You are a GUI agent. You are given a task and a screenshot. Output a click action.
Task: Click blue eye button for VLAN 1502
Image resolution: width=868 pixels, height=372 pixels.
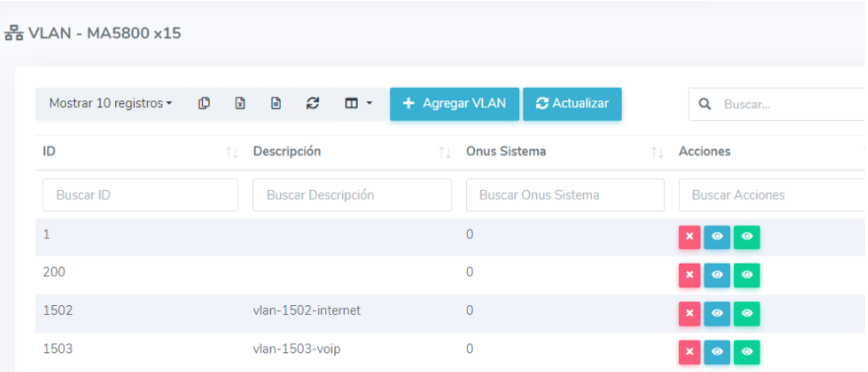[717, 313]
